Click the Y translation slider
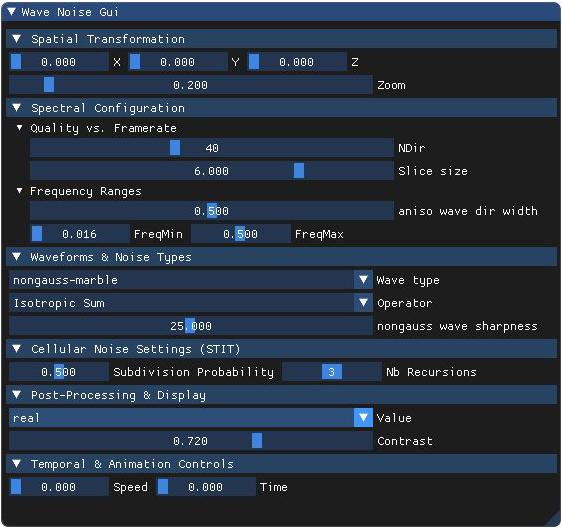Screen dimensions: 562x528 (x=178, y=62)
